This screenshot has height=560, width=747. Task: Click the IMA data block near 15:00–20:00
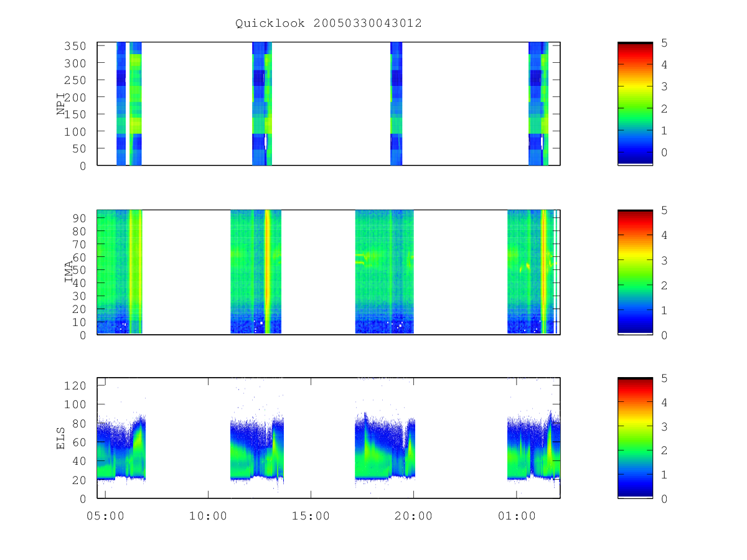point(384,272)
